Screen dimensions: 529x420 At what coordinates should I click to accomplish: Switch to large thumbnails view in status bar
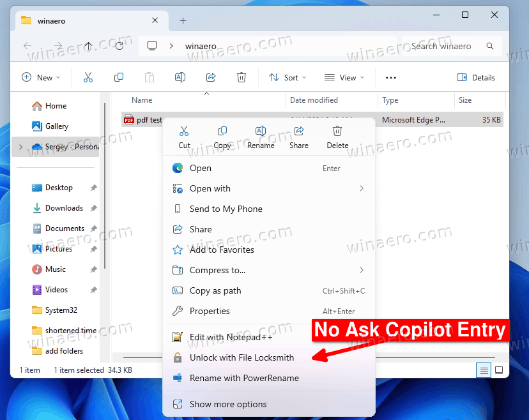499,370
